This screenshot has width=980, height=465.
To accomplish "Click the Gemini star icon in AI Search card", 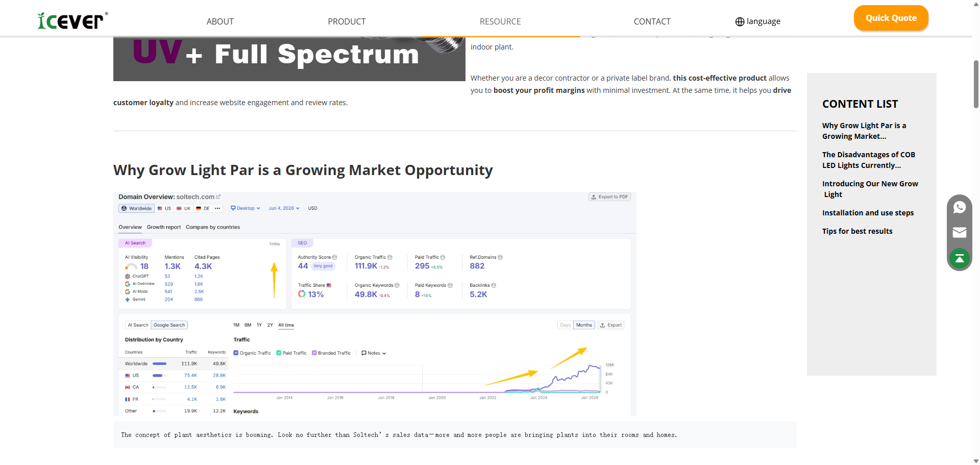I will [128, 300].
